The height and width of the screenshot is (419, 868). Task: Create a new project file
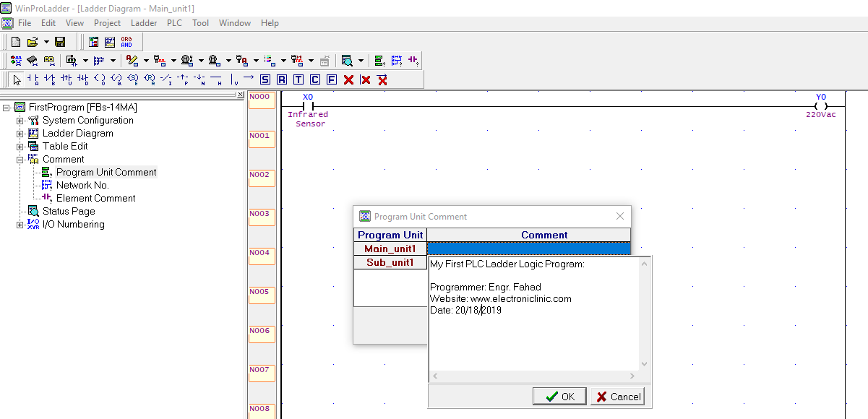click(x=16, y=42)
